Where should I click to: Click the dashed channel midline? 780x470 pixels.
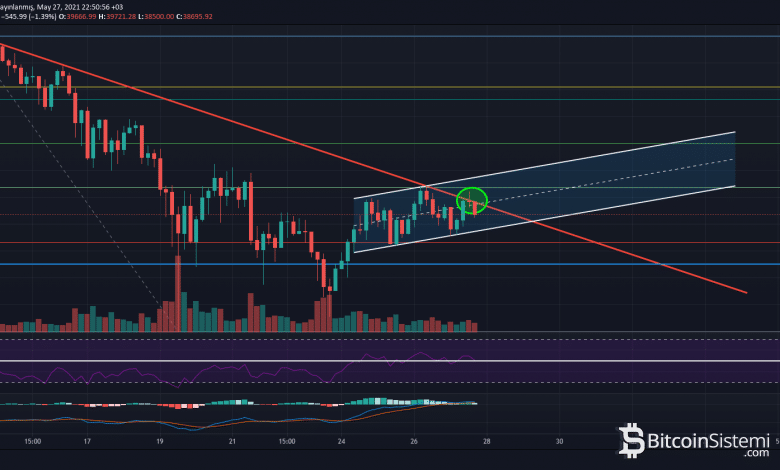(620, 179)
